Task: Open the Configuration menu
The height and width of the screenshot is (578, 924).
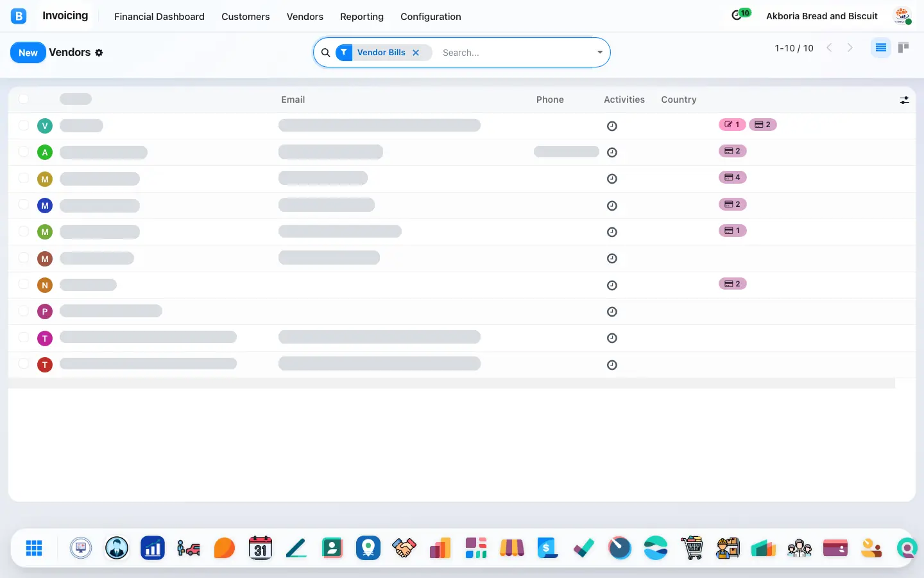Action: tap(431, 17)
